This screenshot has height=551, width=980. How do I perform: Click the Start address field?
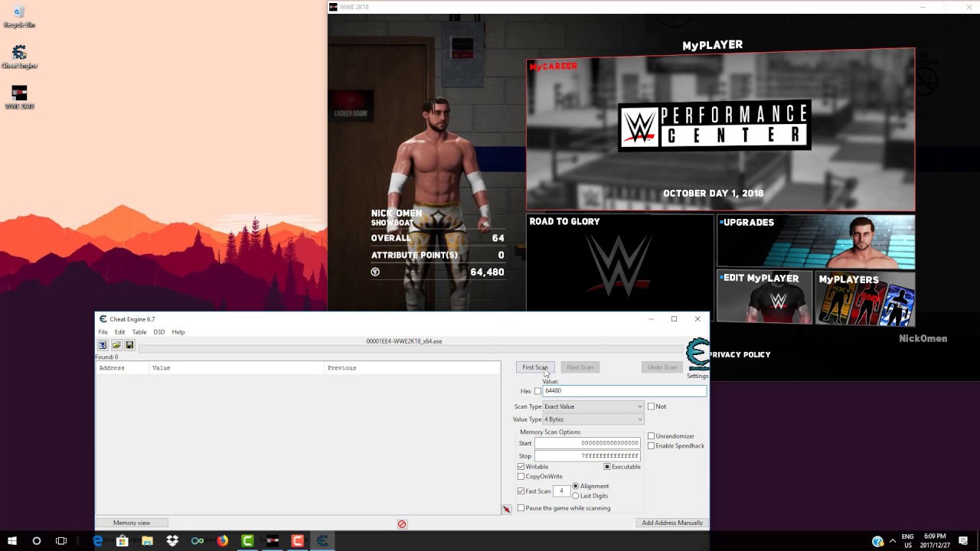coord(587,443)
